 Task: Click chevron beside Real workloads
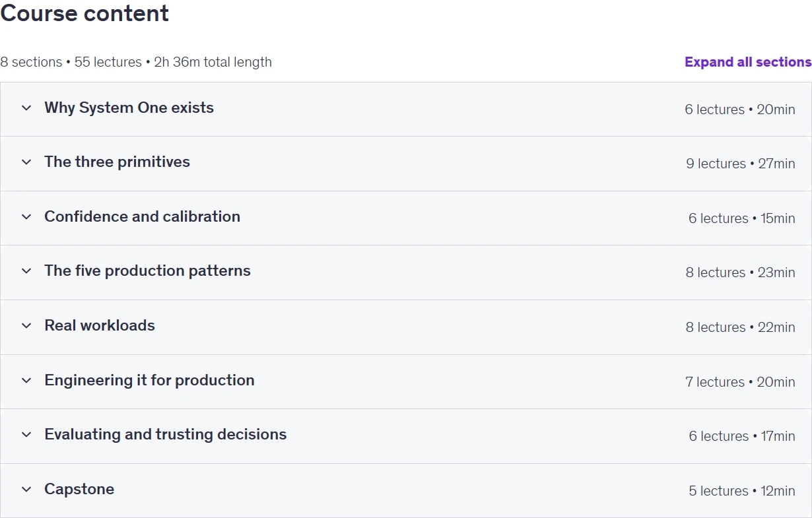coord(26,325)
